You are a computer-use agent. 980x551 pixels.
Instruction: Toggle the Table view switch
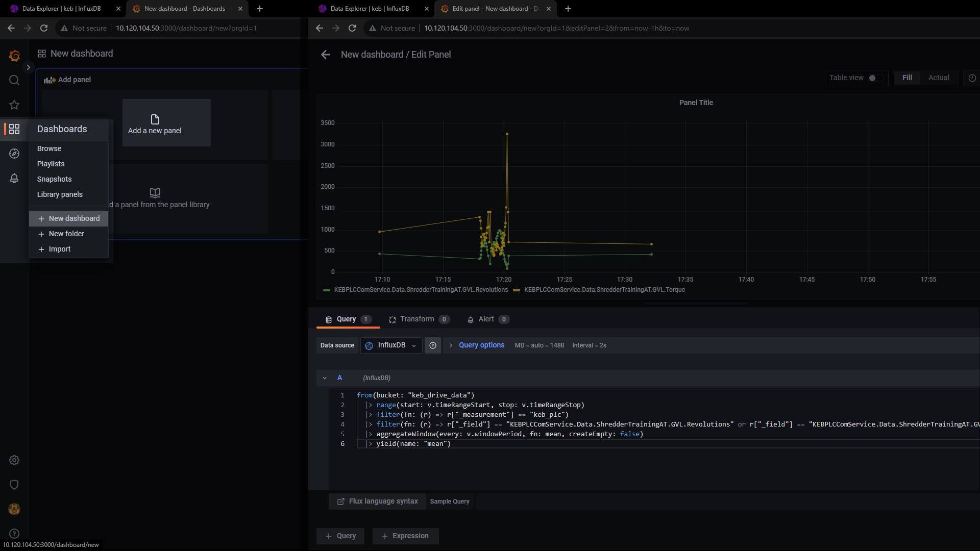(x=875, y=78)
